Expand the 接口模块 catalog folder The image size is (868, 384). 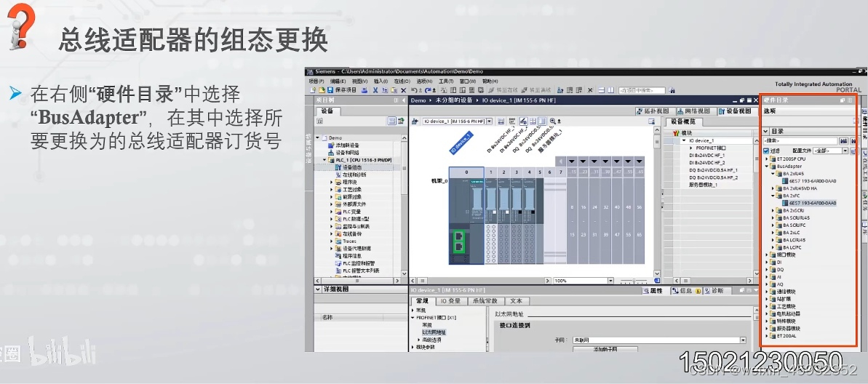767,255
